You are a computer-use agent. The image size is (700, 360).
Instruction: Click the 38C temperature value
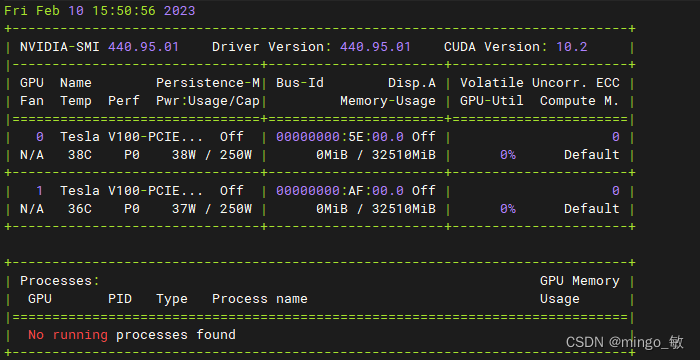[79, 155]
